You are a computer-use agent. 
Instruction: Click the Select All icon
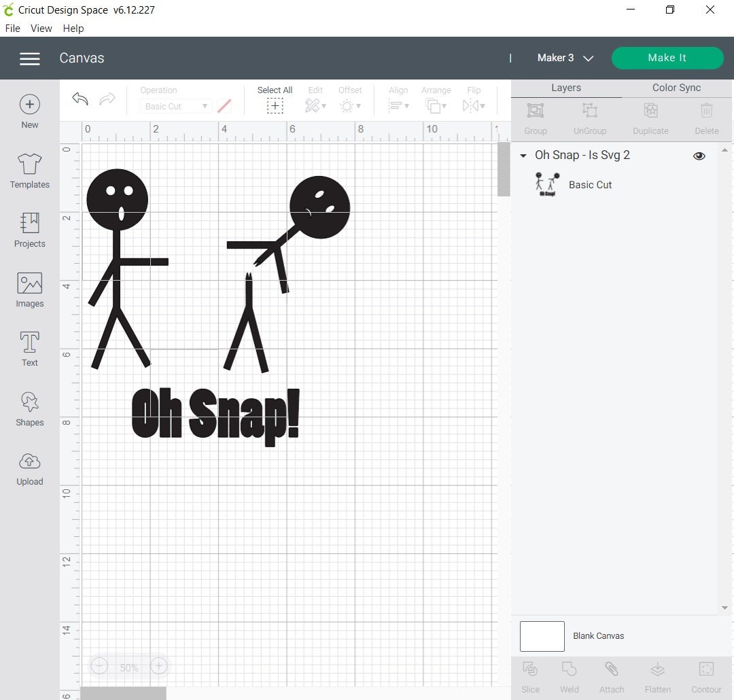pyautogui.click(x=275, y=105)
